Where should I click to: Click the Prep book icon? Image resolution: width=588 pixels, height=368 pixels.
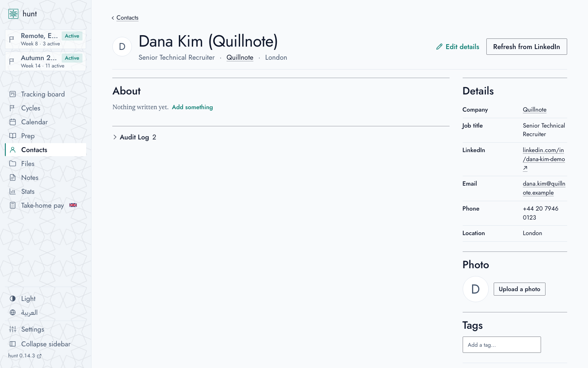click(13, 136)
